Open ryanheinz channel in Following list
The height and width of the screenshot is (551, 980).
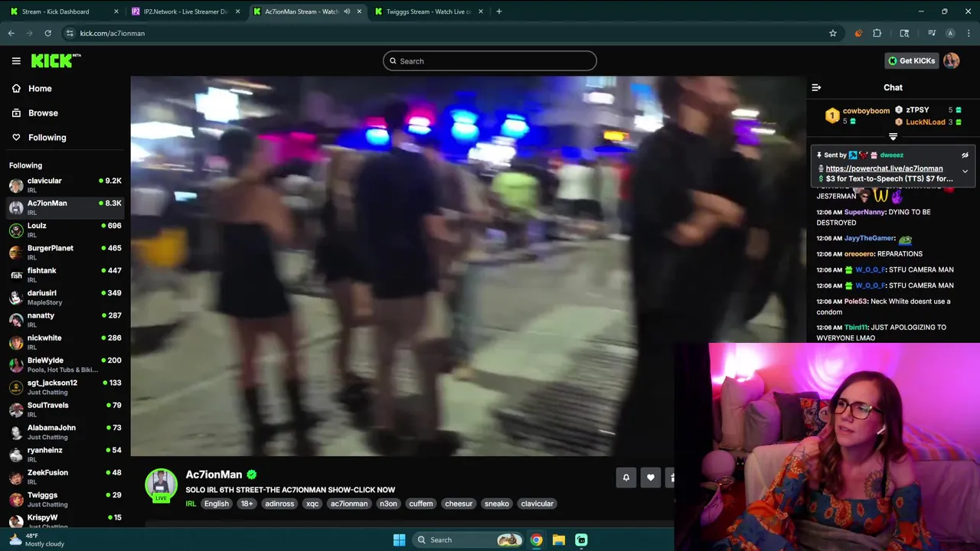(x=65, y=454)
